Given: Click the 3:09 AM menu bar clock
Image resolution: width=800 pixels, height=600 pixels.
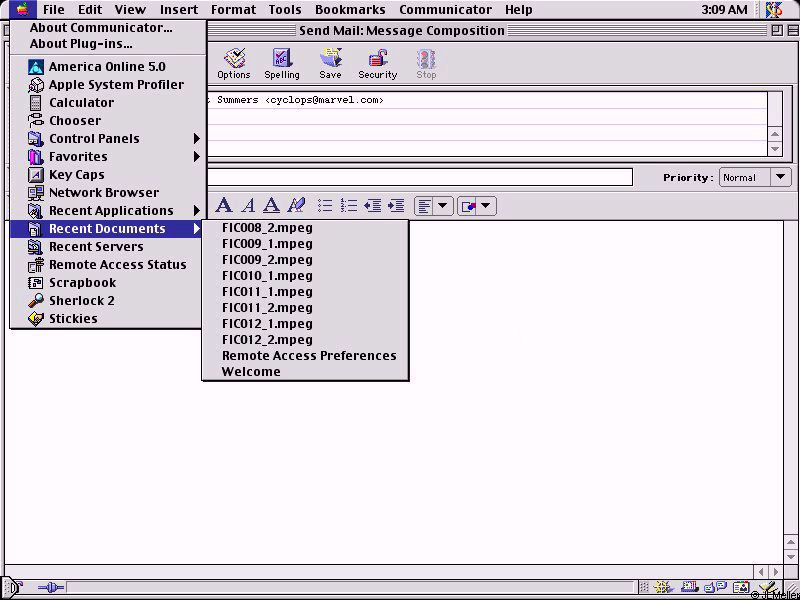Looking at the screenshot, I should tap(724, 9).
